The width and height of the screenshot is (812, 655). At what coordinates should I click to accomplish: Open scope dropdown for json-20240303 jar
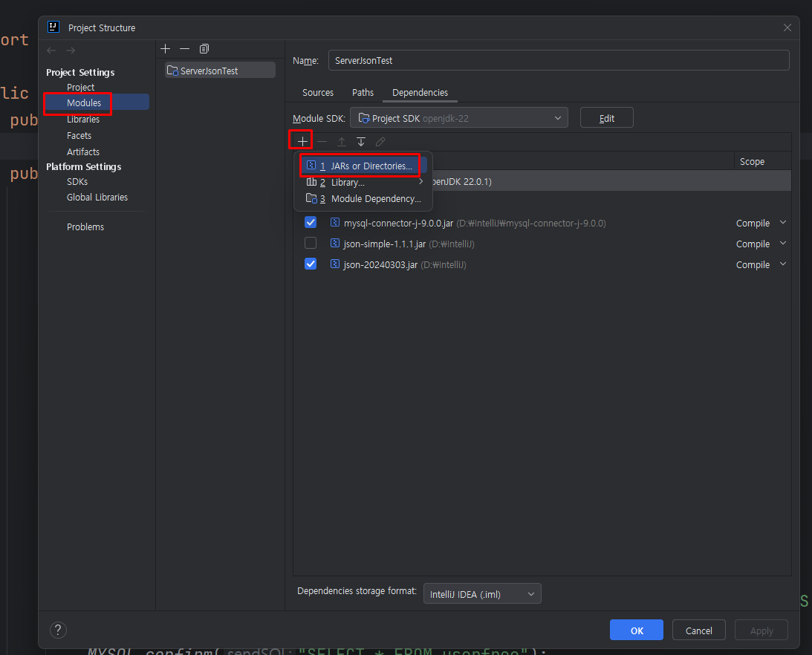point(782,264)
